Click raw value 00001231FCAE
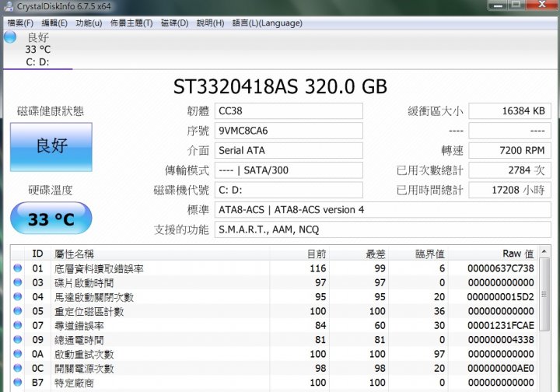The width and height of the screenshot is (560, 392). click(501, 326)
